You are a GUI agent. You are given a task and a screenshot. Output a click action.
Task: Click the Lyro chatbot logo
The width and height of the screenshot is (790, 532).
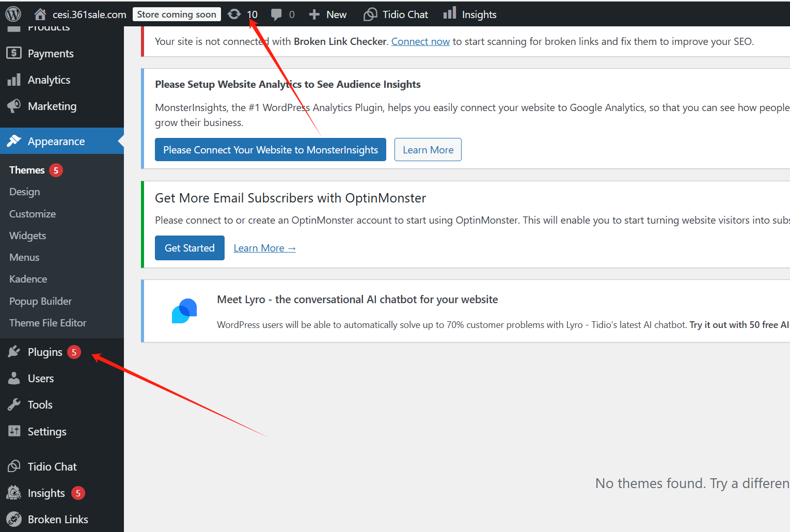(x=184, y=311)
